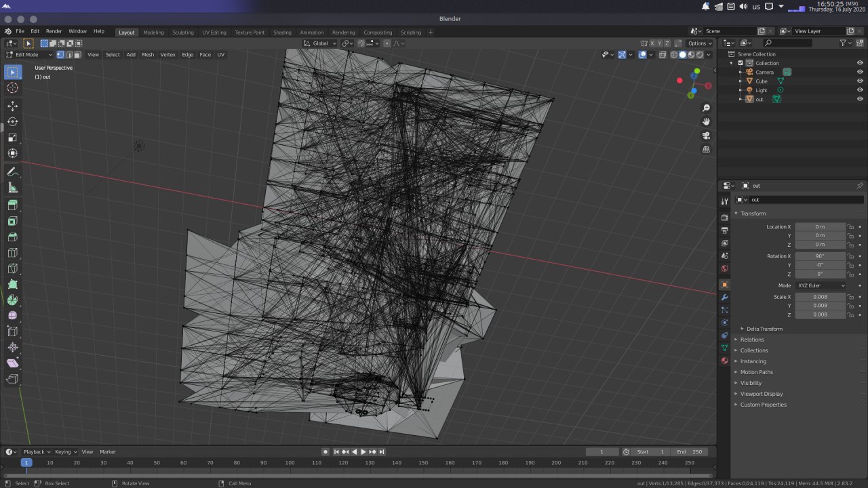The width and height of the screenshot is (868, 488).
Task: Select the Measure tool
Action: [13, 188]
